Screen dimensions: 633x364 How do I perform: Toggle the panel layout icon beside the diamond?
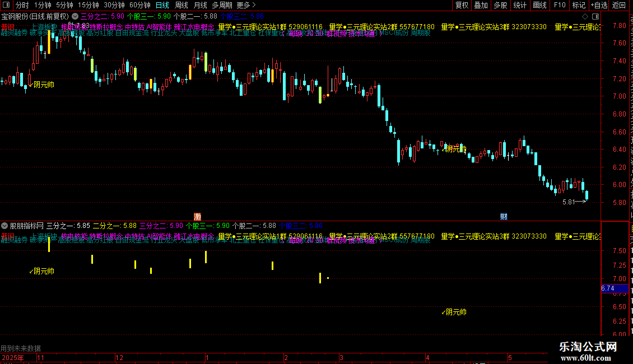click(595, 17)
